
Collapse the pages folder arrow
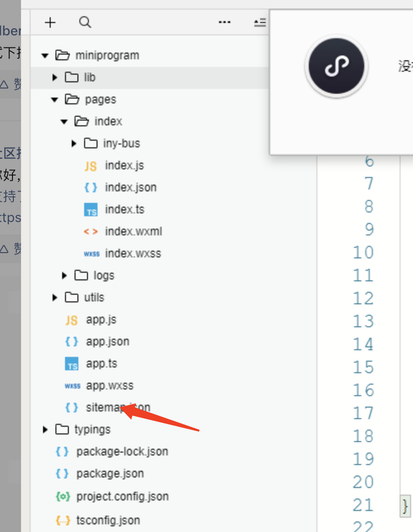pyautogui.click(x=54, y=100)
